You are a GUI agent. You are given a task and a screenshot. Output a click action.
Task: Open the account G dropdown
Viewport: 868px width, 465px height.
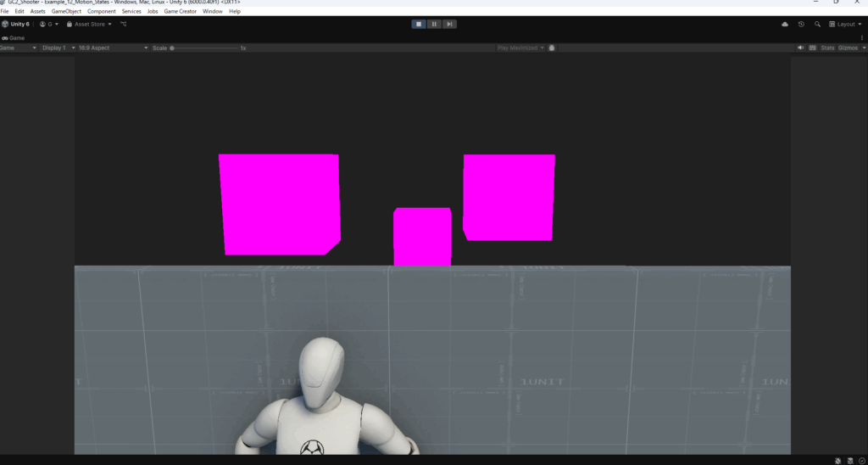pyautogui.click(x=48, y=25)
